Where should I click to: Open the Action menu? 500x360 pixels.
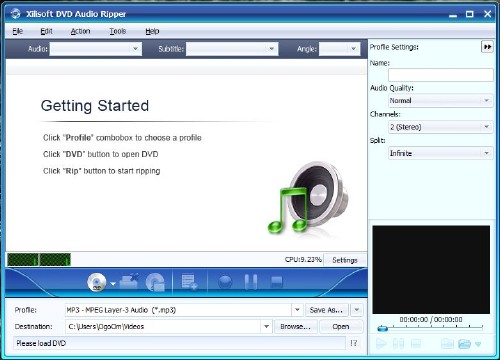(x=80, y=31)
